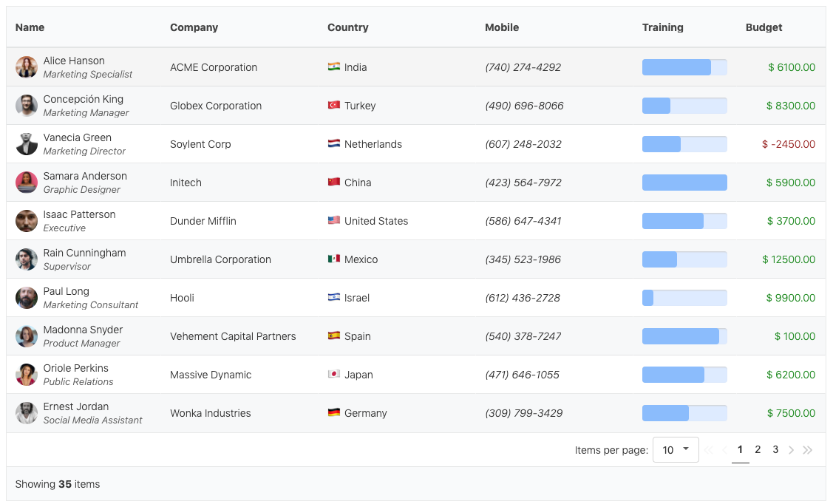Click the Spain flag next to Vehement Capital Partners
Screen dimensions: 833x504
click(334, 336)
